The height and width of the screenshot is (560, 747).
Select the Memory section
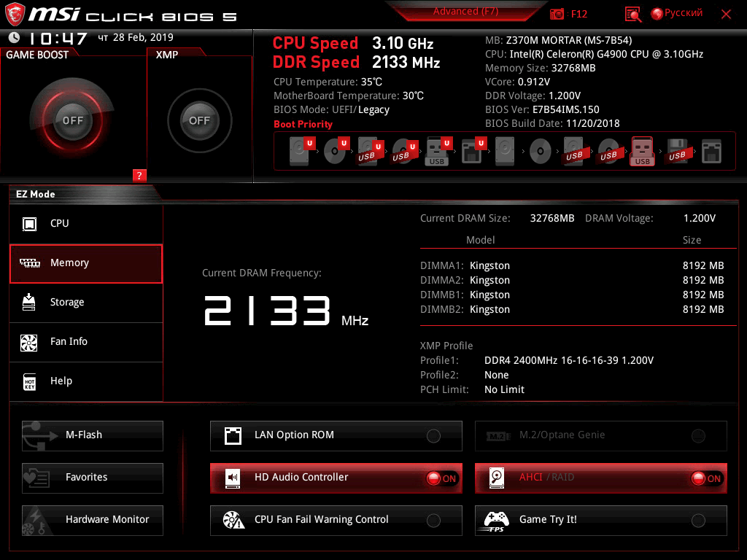tap(86, 263)
